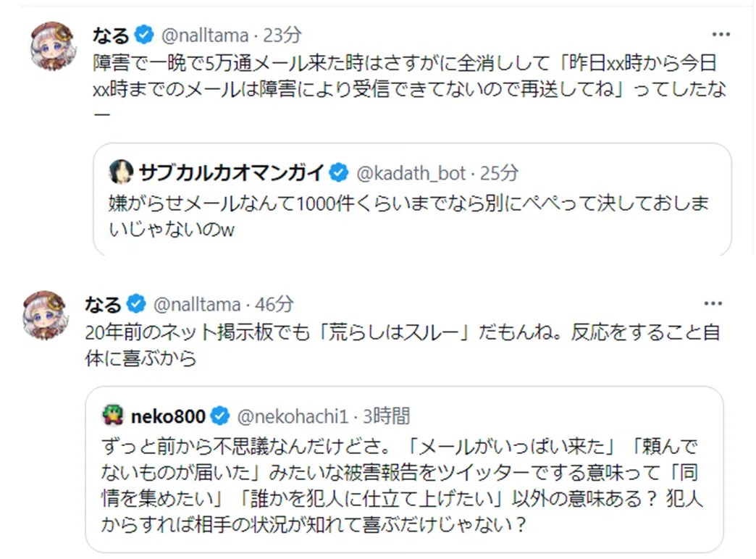This screenshot has width=756, height=559.
Task: Click the 23分 timestamp
Action: tap(282, 35)
